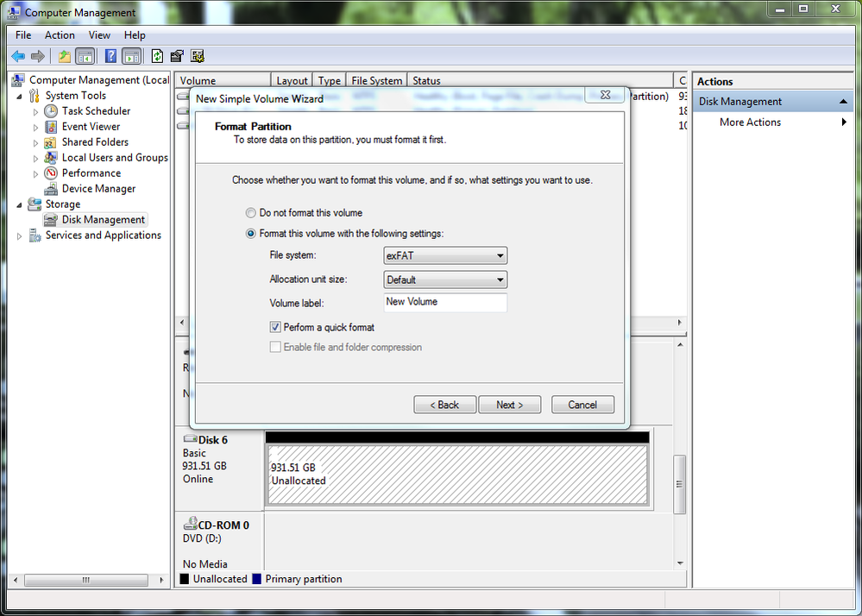
Task: Sort by the Volume column header
Action: click(x=223, y=81)
